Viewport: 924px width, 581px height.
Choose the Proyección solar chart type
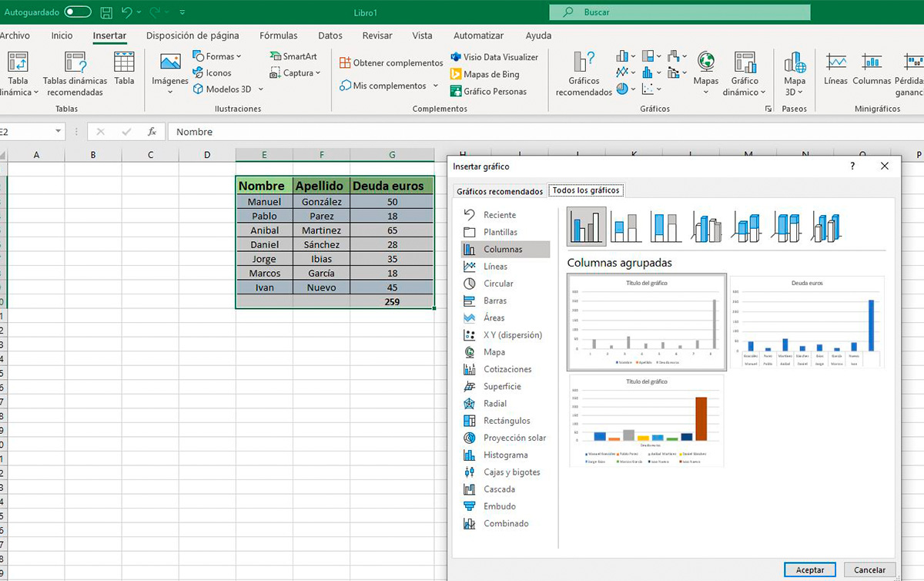coord(505,438)
